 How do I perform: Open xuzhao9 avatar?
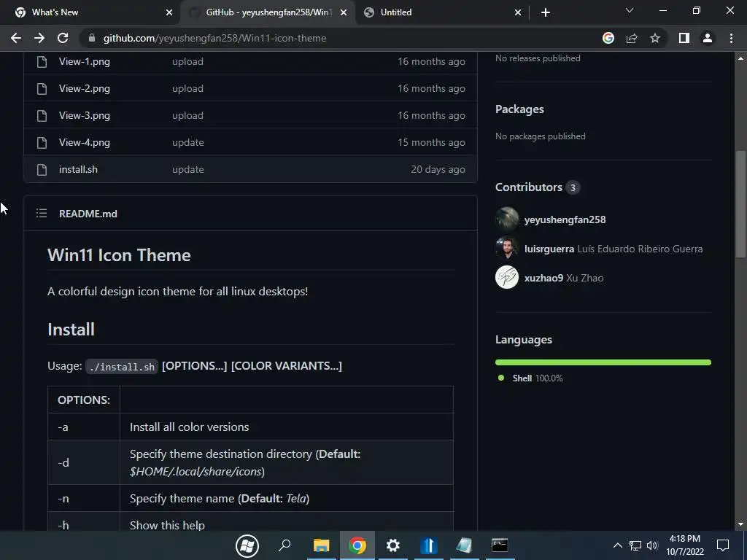click(x=507, y=277)
